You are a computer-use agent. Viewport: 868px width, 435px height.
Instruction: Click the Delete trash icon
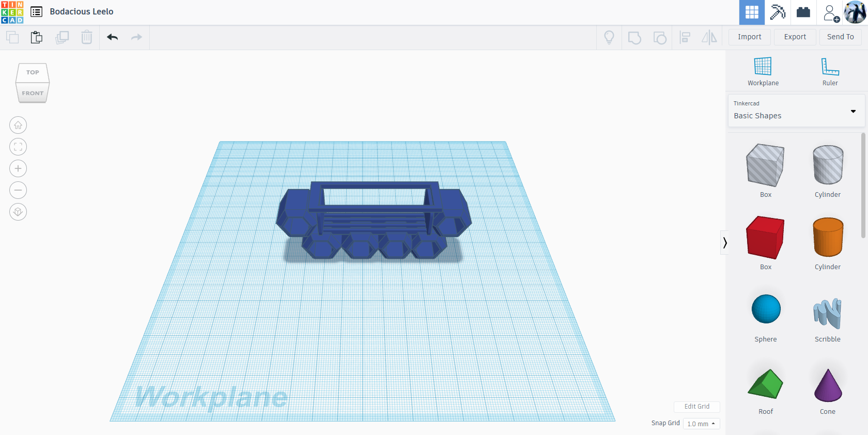87,37
